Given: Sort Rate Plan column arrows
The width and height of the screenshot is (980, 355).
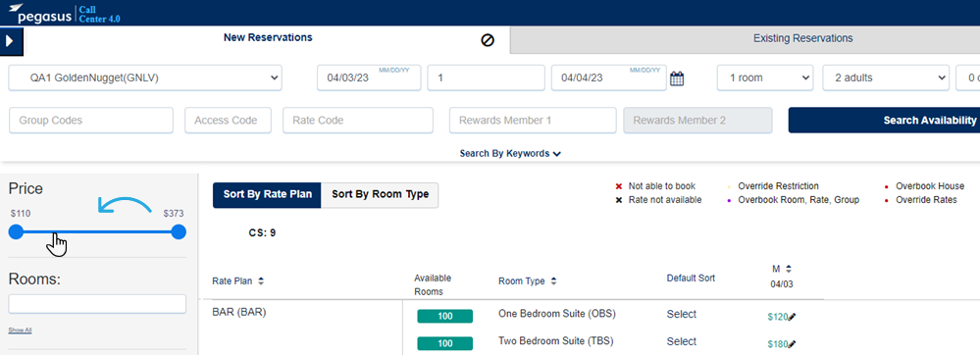Looking at the screenshot, I should pyautogui.click(x=261, y=281).
